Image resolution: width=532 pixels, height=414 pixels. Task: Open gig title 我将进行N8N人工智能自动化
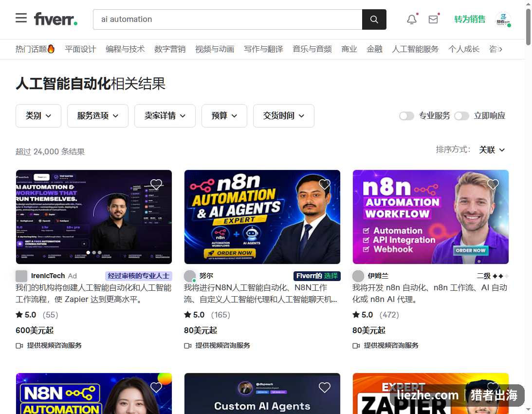(x=260, y=293)
